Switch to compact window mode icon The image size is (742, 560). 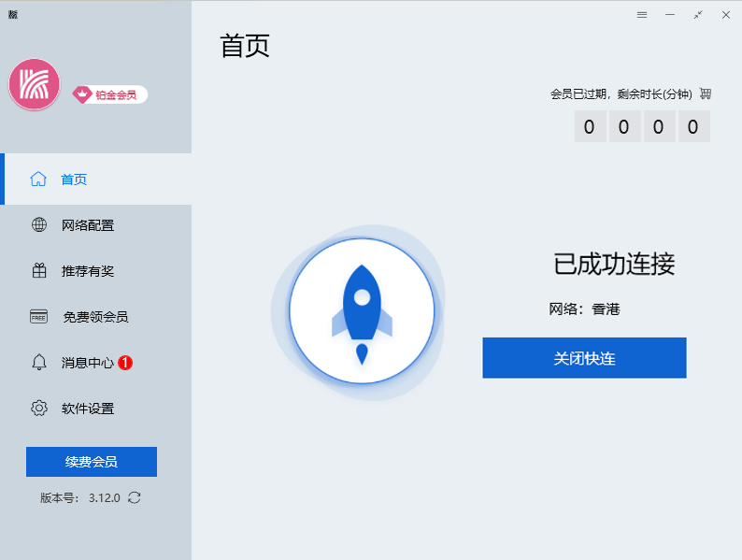pos(697,15)
